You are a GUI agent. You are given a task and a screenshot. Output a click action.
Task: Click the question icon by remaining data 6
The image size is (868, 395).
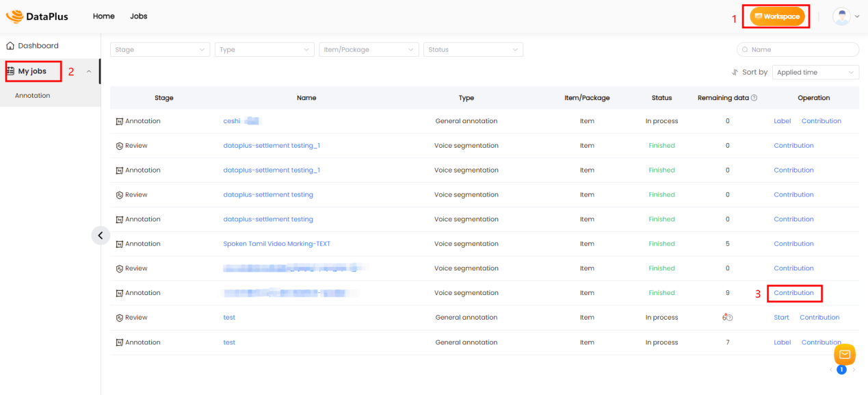[730, 318]
